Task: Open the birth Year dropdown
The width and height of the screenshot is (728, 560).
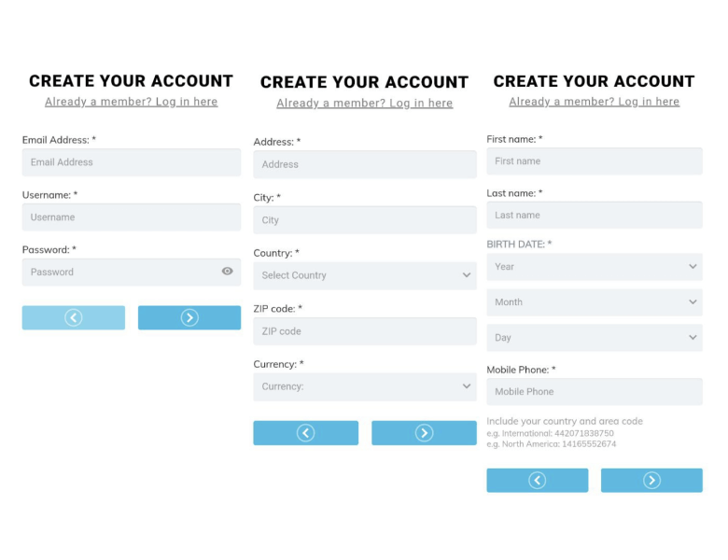Action: pos(594,267)
